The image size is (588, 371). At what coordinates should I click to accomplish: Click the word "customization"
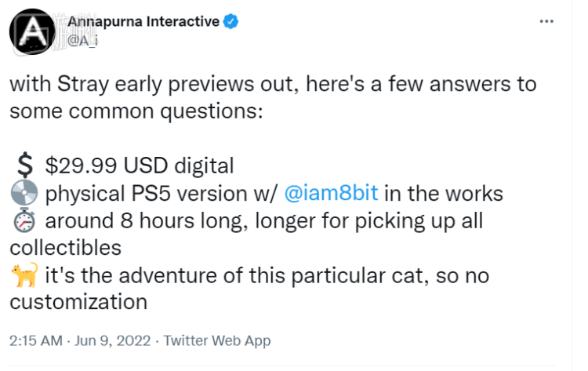[78, 302]
